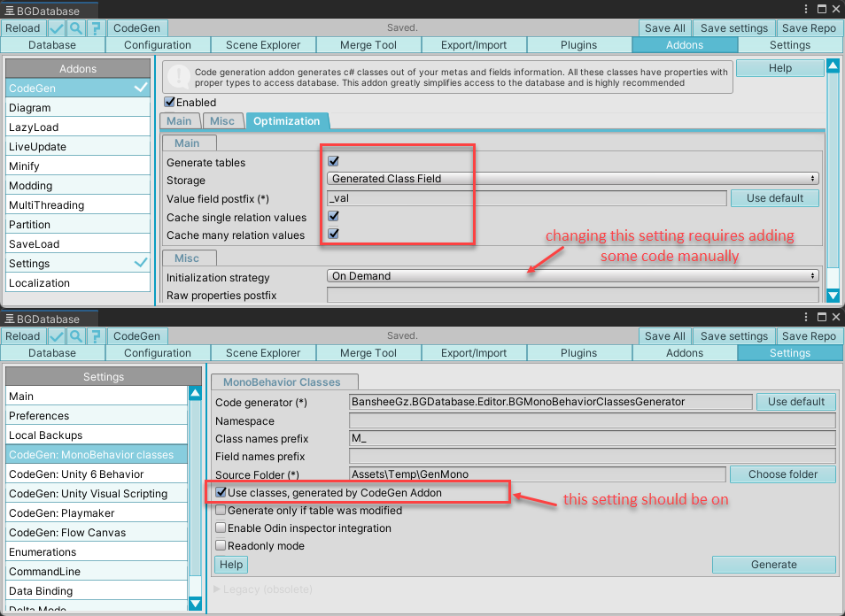This screenshot has width=845, height=616.
Task: Select Local Backups in the Settings list
Action: 97,435
